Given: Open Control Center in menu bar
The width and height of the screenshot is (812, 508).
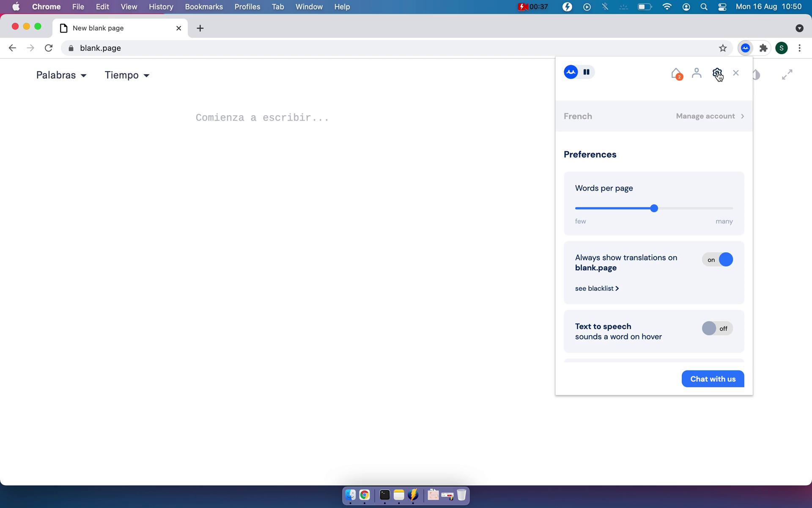Looking at the screenshot, I should pyautogui.click(x=722, y=7).
